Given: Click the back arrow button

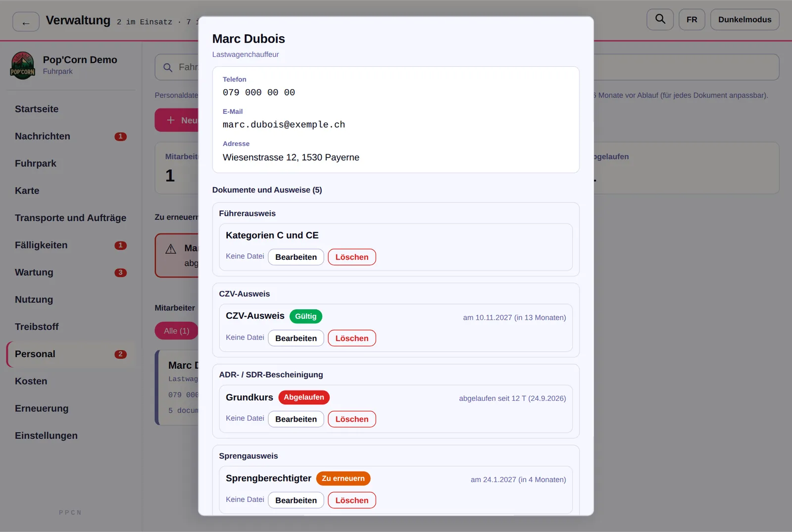Looking at the screenshot, I should point(26,22).
